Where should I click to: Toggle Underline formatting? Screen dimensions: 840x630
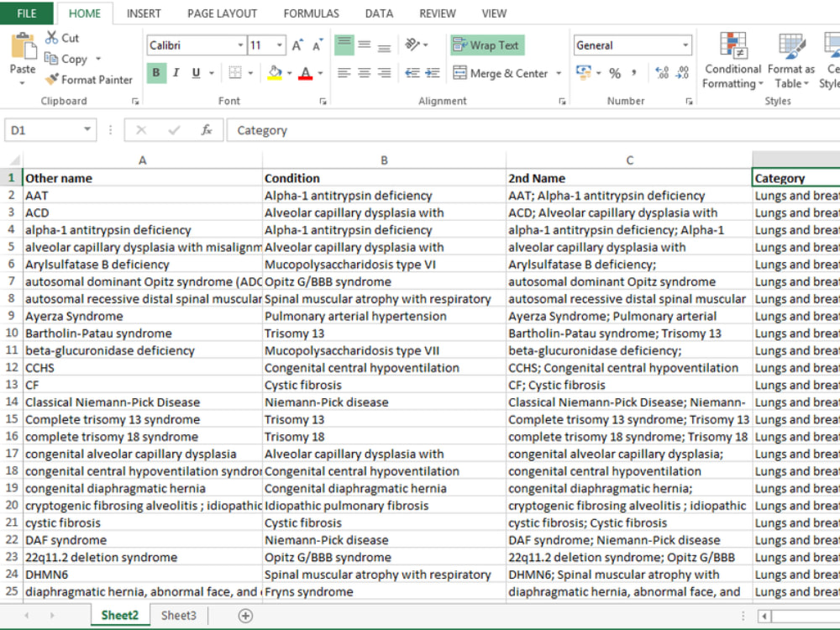(196, 73)
